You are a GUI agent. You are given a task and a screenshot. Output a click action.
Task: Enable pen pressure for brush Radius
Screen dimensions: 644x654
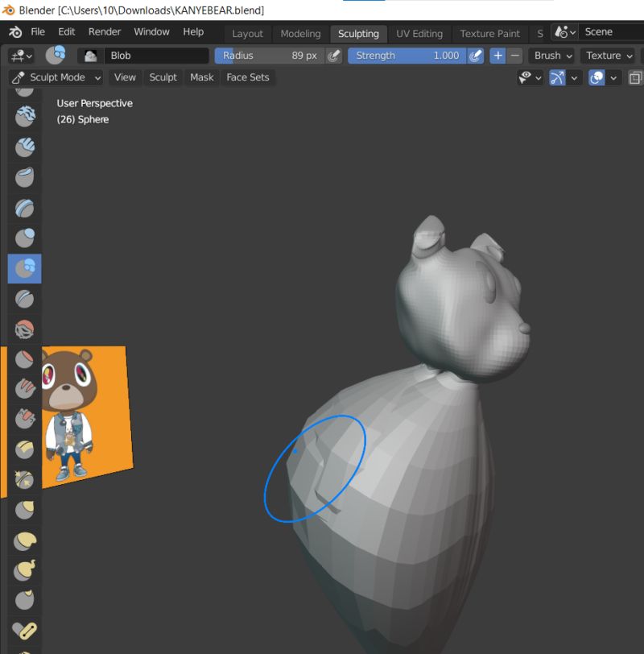332,56
